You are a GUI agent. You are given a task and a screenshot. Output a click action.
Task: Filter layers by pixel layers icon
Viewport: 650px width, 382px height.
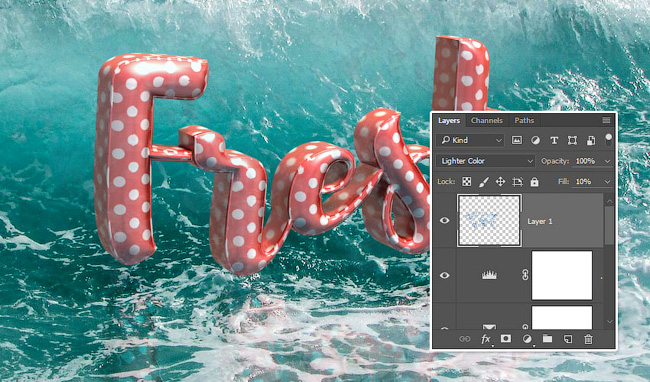click(517, 140)
